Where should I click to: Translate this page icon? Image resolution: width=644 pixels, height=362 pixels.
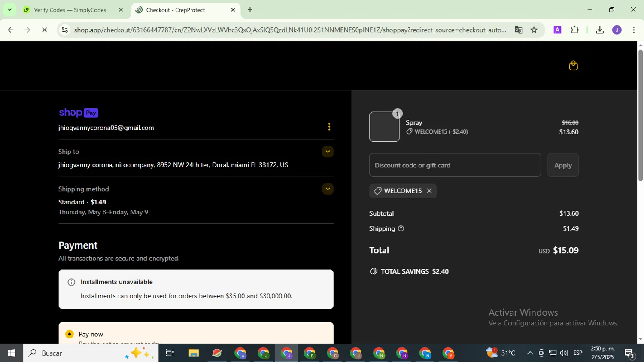tap(519, 30)
